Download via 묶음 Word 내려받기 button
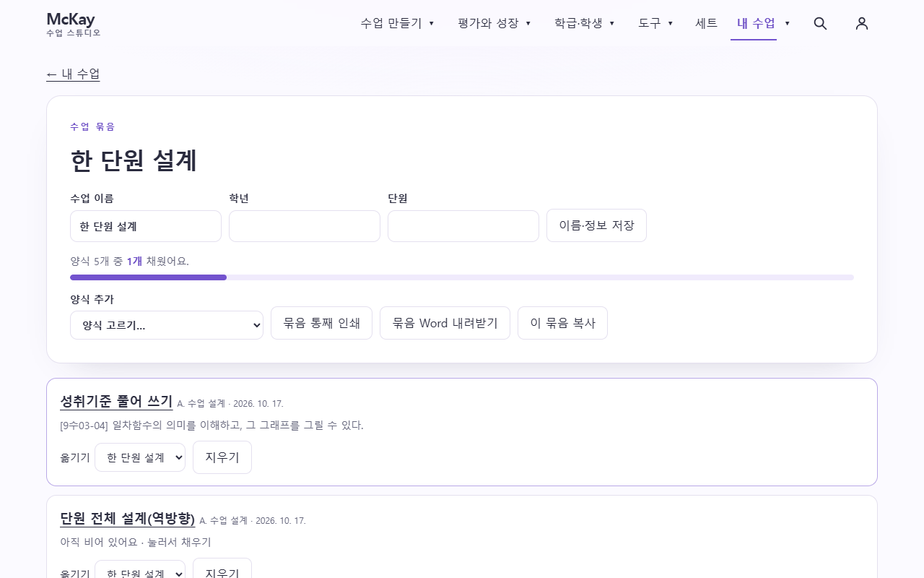This screenshot has height=578, width=924. pyautogui.click(x=445, y=323)
